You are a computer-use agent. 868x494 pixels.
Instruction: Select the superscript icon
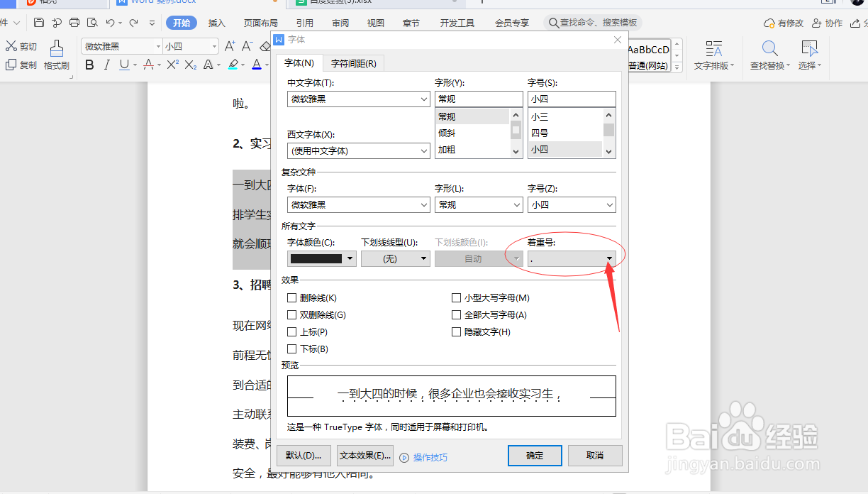pos(172,65)
